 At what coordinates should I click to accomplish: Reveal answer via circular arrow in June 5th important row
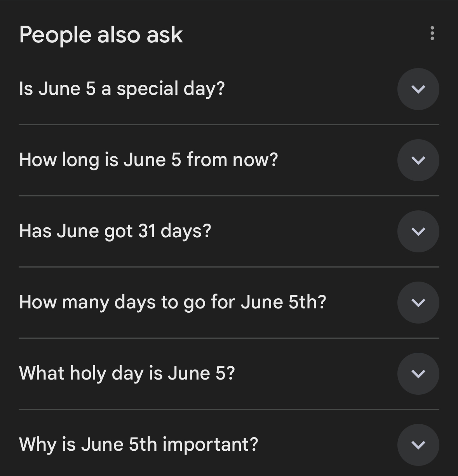tap(418, 445)
